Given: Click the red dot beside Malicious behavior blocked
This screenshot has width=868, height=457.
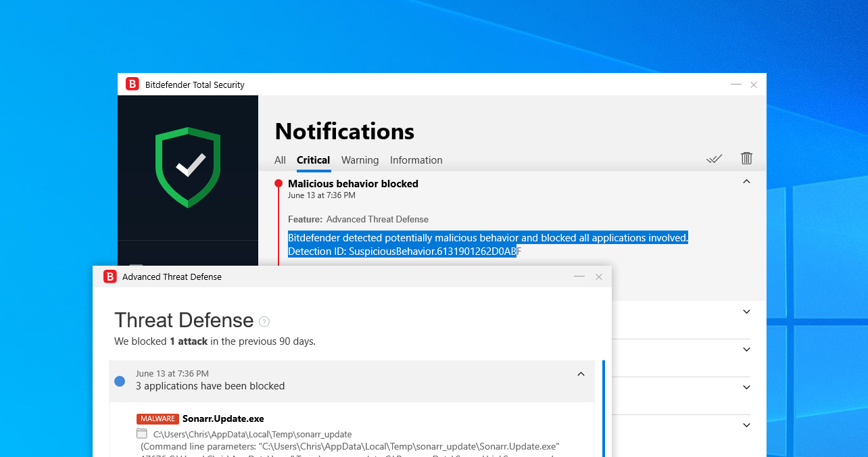Looking at the screenshot, I should coord(279,184).
